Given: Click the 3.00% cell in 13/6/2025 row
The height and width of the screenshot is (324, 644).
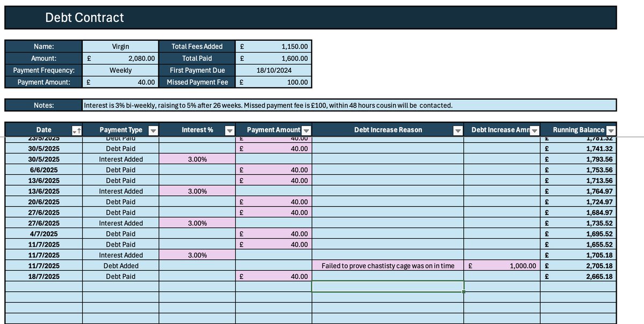Looking at the screenshot, I should click(197, 191).
